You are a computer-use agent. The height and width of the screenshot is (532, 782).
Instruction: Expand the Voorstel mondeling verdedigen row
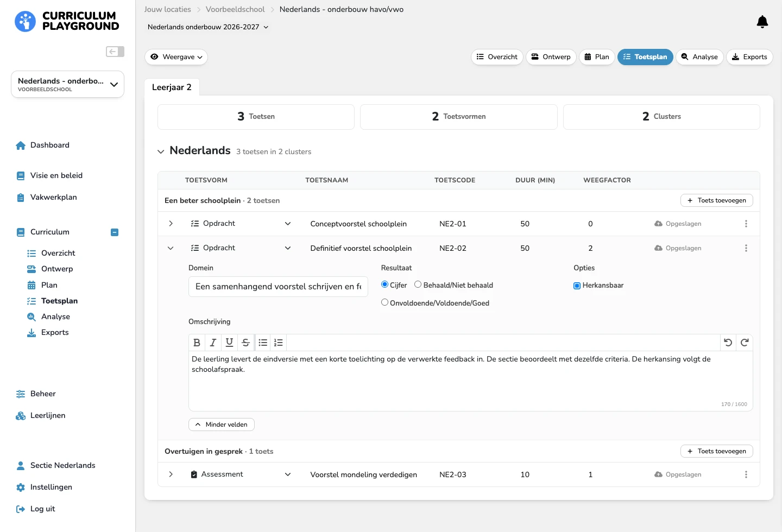pos(171,474)
